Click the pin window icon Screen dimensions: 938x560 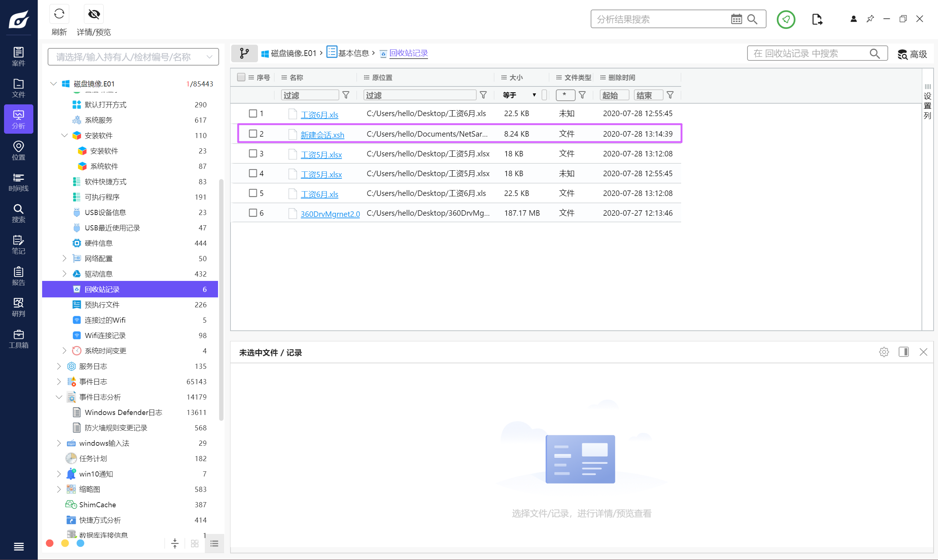(x=870, y=19)
